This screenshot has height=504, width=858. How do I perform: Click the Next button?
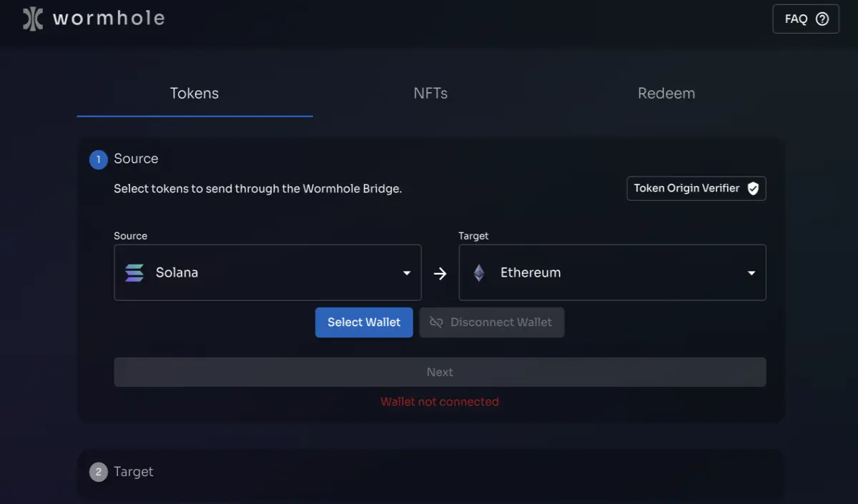pos(440,372)
